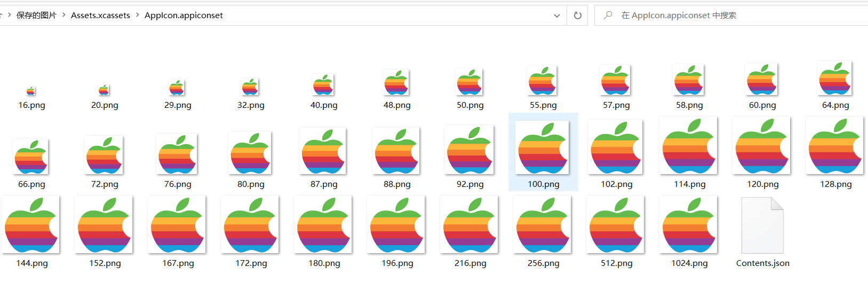Select the 92.png apple thumbnail

click(469, 150)
